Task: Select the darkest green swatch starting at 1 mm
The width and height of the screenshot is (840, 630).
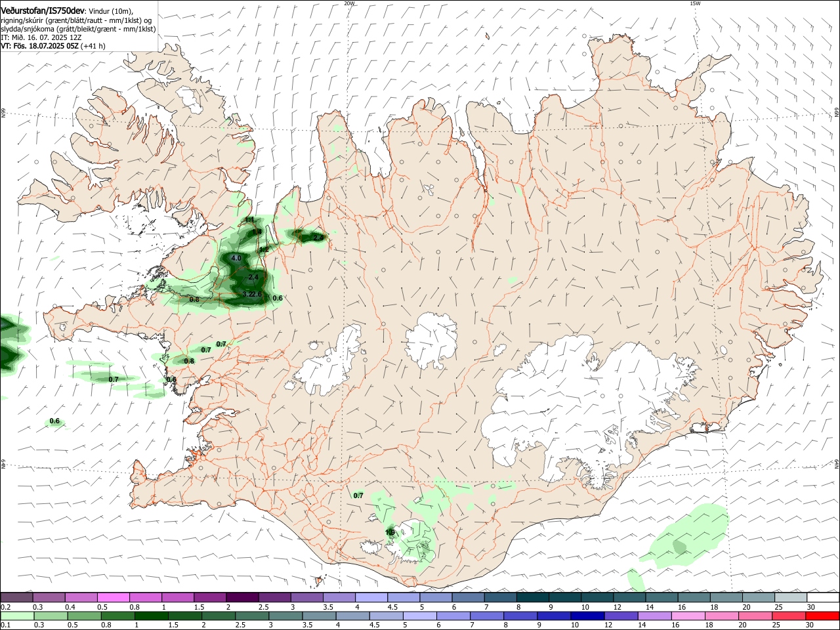Action: (x=151, y=616)
